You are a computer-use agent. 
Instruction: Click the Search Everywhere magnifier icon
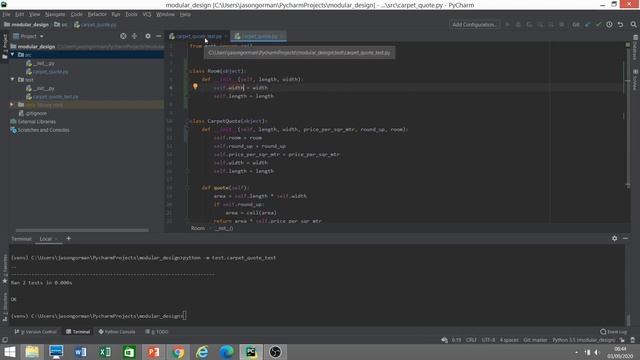click(633, 24)
